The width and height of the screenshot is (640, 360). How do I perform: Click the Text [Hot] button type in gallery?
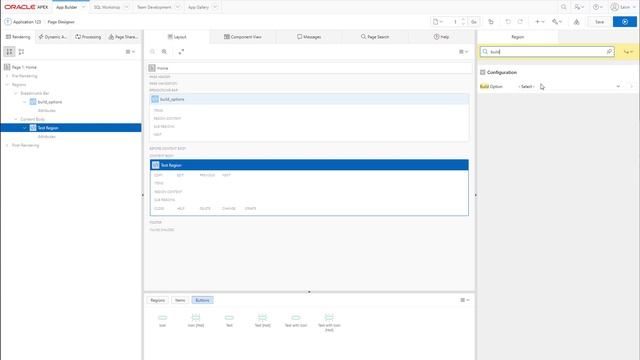(x=262, y=320)
